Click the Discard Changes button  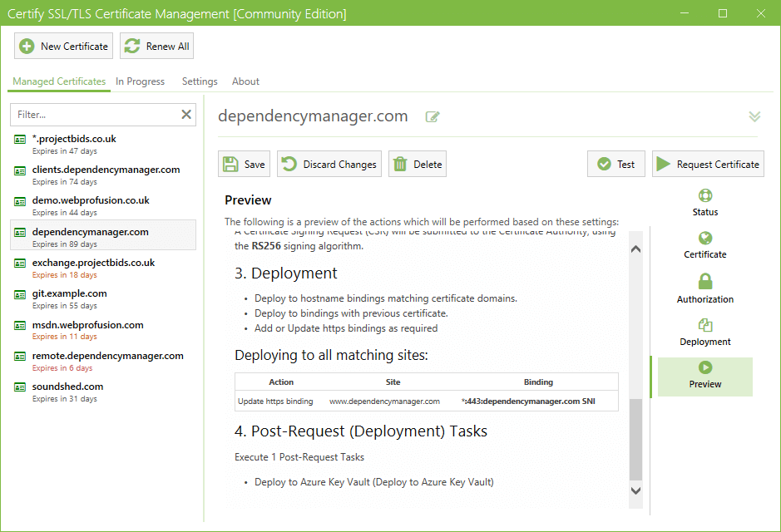pos(329,165)
